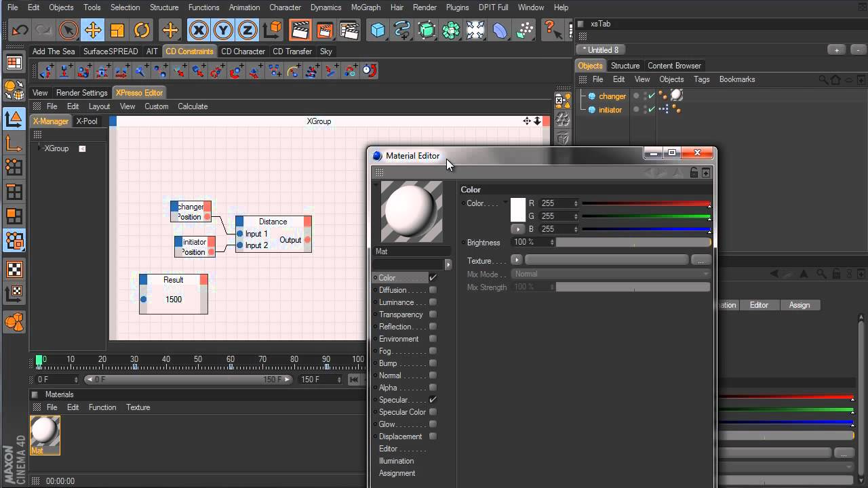Toggle the initiator object's green enable checkmark
868x488 pixels.
tap(652, 109)
